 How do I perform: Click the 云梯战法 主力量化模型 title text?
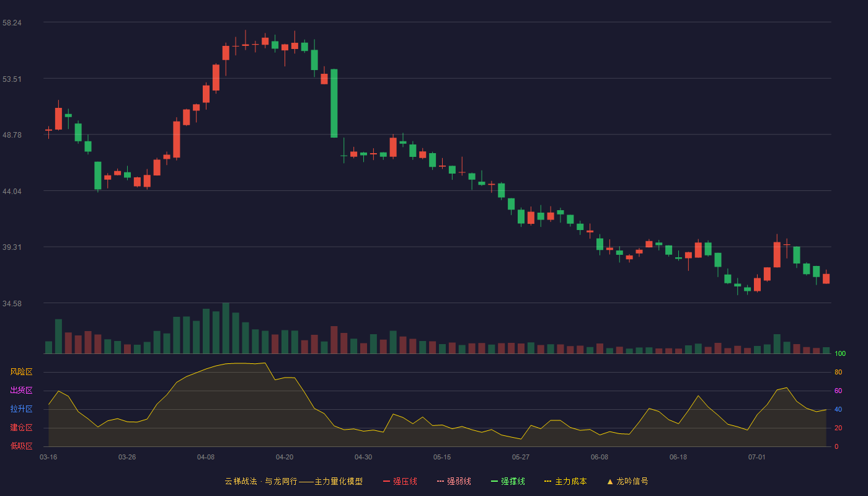(x=294, y=481)
